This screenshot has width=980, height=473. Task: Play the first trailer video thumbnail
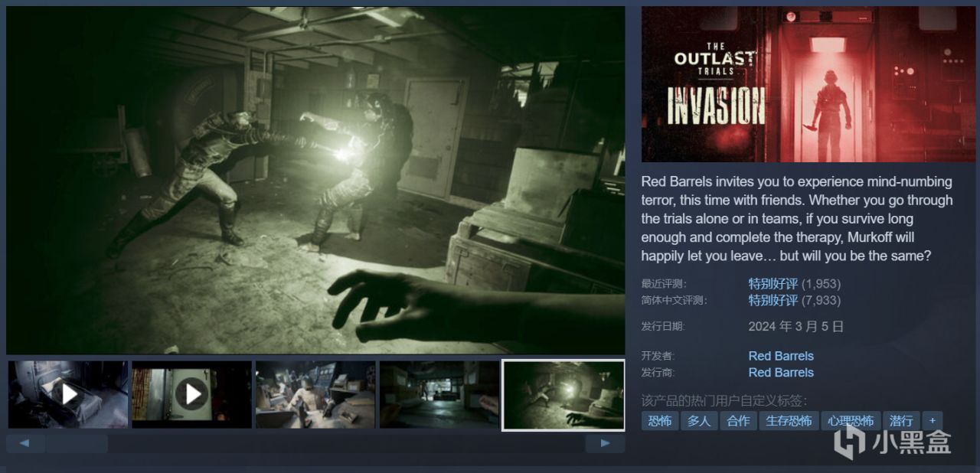point(68,394)
